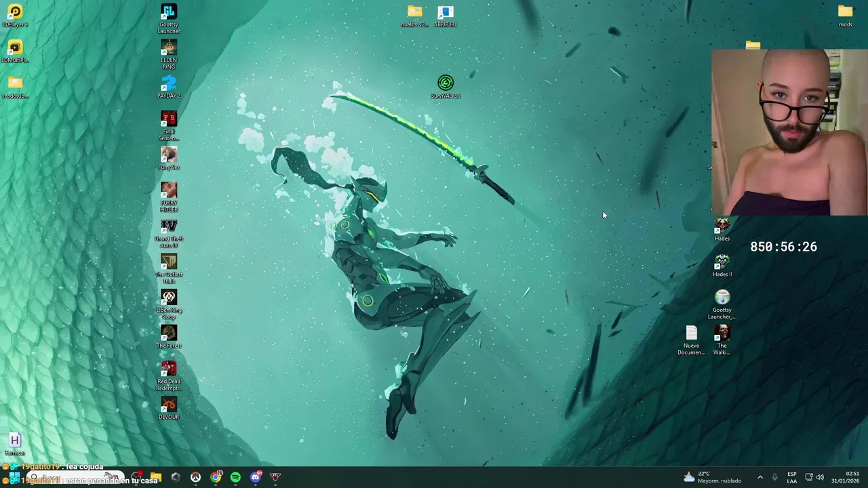Screen dimensions: 868x488
Task: Open the noalbs folder on desktop
Action: coord(414,16)
